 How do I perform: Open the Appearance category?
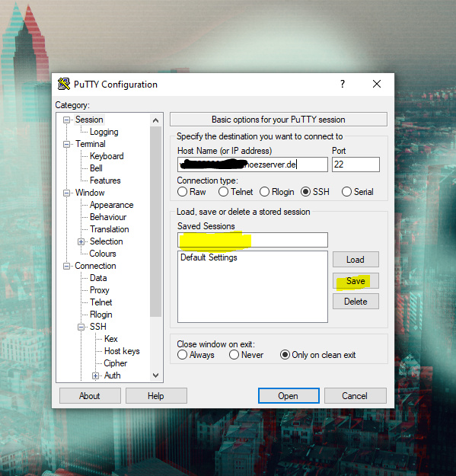(x=112, y=205)
